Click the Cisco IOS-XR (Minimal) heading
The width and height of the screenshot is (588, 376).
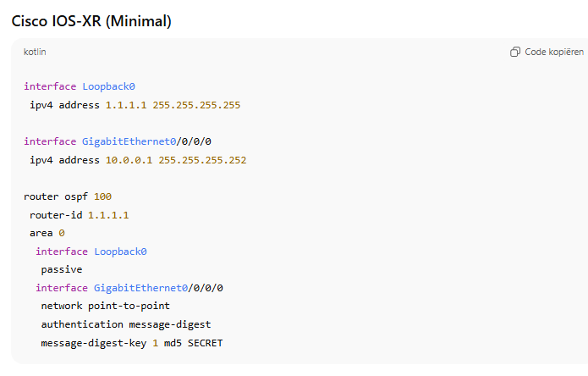coord(91,21)
